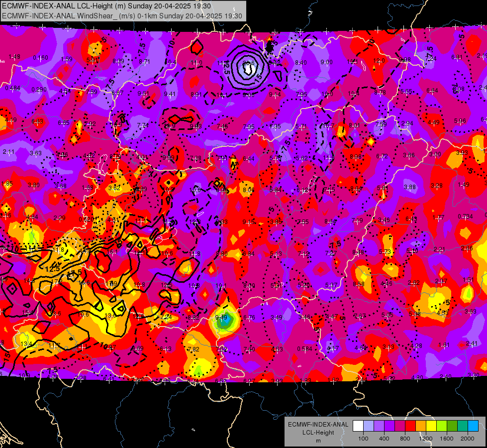Click the '1.59' shear value
The height and width of the screenshot is (448, 487).
point(67,59)
